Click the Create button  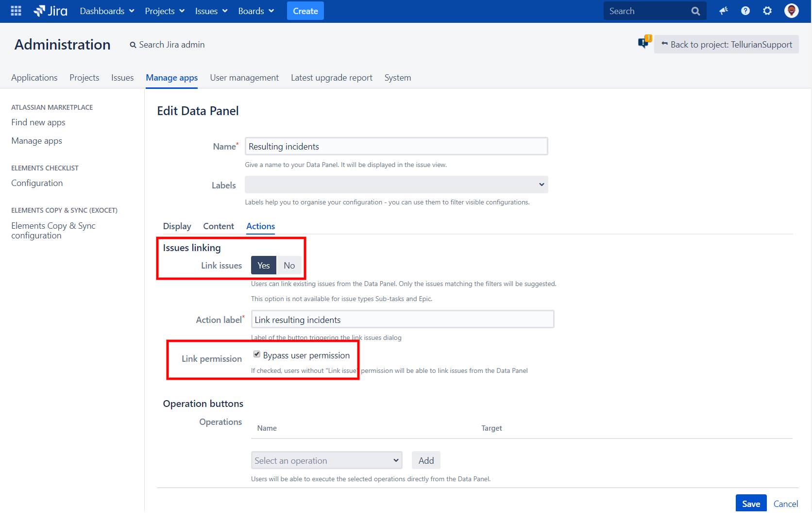tap(305, 11)
